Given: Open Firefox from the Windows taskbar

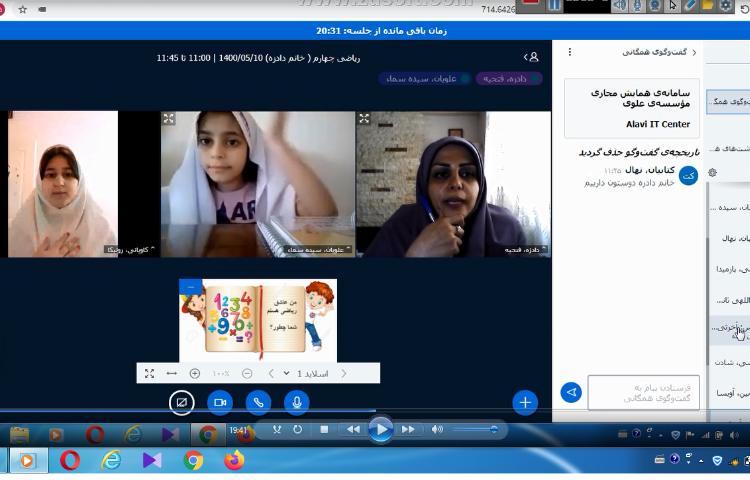Looking at the screenshot, I should pos(234,461).
